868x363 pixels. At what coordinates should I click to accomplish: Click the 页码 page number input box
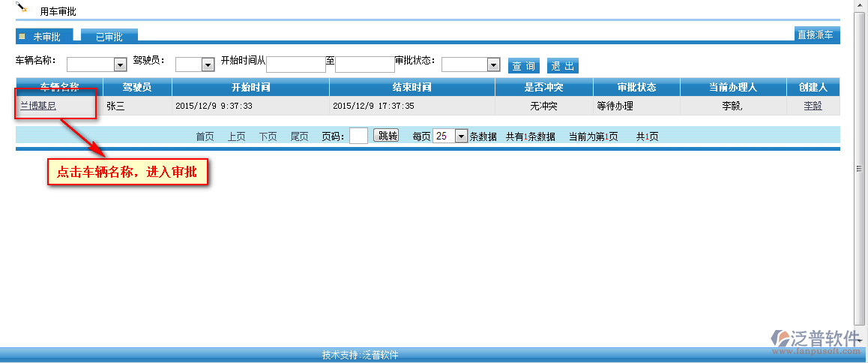click(x=358, y=136)
